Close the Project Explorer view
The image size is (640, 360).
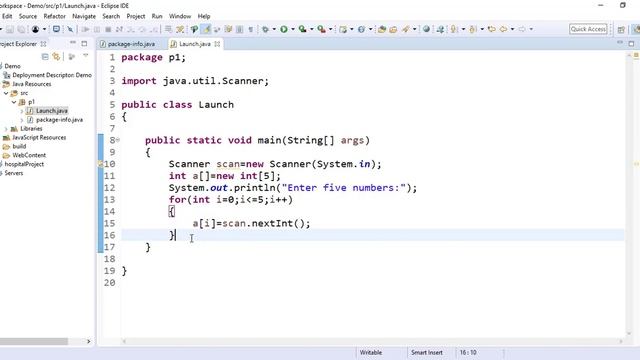(x=43, y=44)
